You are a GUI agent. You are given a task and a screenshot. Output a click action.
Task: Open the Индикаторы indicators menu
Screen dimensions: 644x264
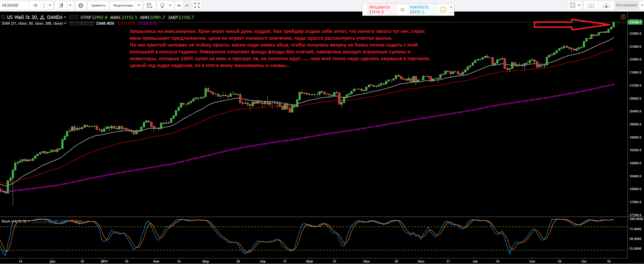[123, 5]
